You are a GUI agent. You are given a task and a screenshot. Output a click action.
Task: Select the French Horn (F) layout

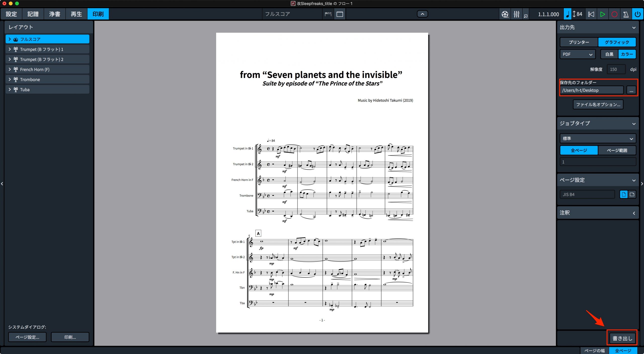47,69
